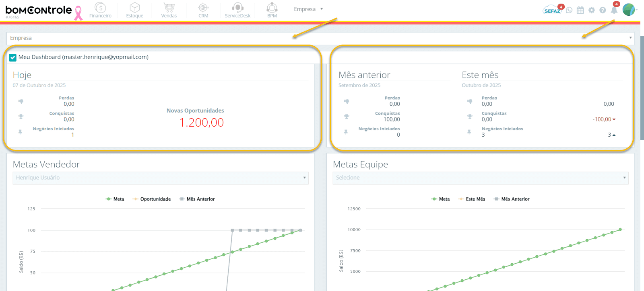Toggle Mês Anterior legend in Metas Equipe
The width and height of the screenshot is (644, 291).
coord(512,199)
